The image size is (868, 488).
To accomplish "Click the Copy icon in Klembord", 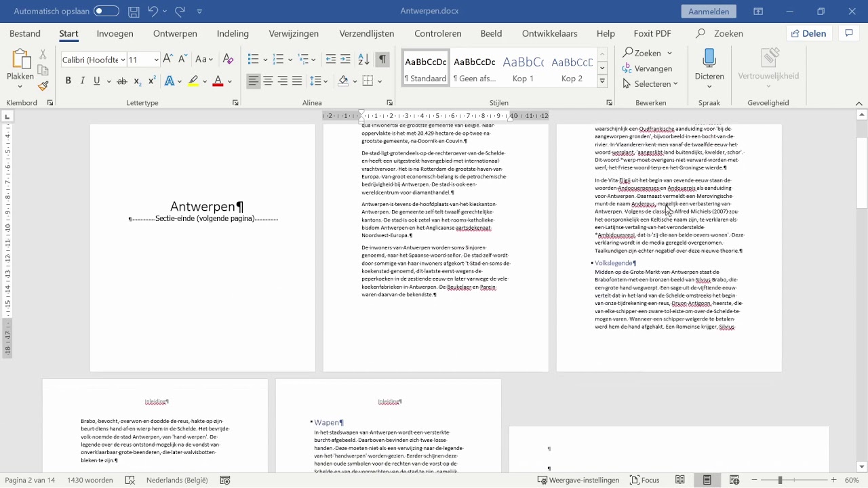I will point(43,70).
